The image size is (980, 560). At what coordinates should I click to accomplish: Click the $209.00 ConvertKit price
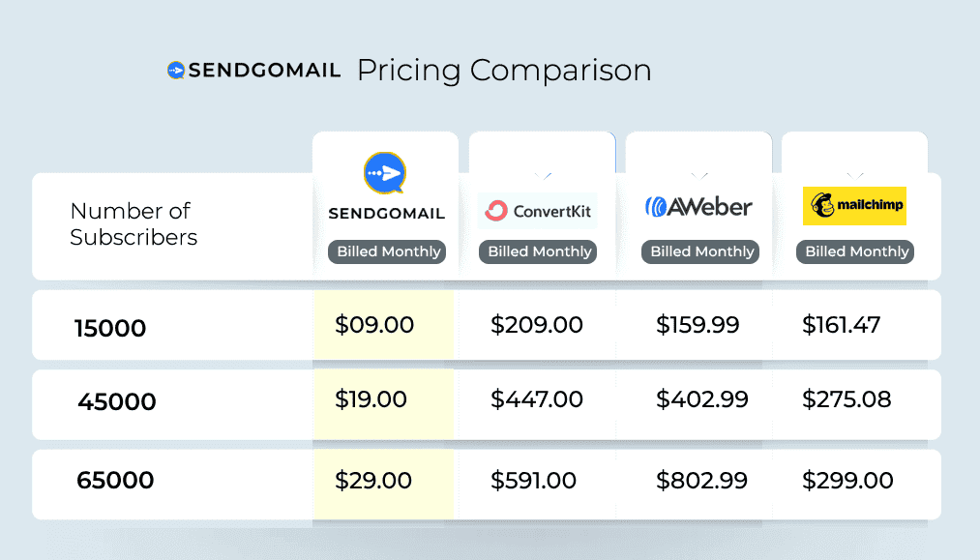tap(536, 326)
